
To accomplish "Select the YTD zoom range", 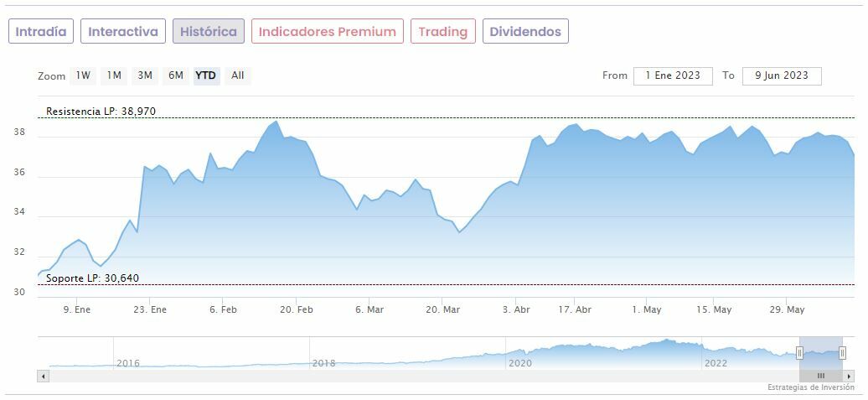I will click(205, 75).
